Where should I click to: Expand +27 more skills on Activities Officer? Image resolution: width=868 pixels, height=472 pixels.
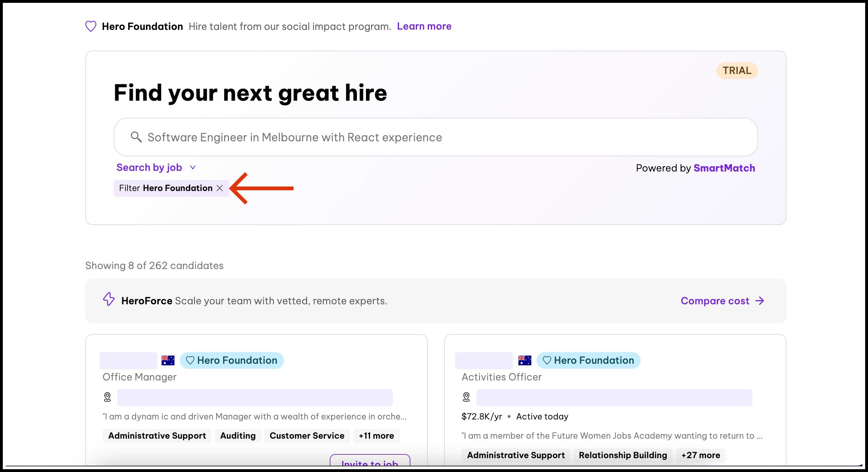tap(700, 455)
